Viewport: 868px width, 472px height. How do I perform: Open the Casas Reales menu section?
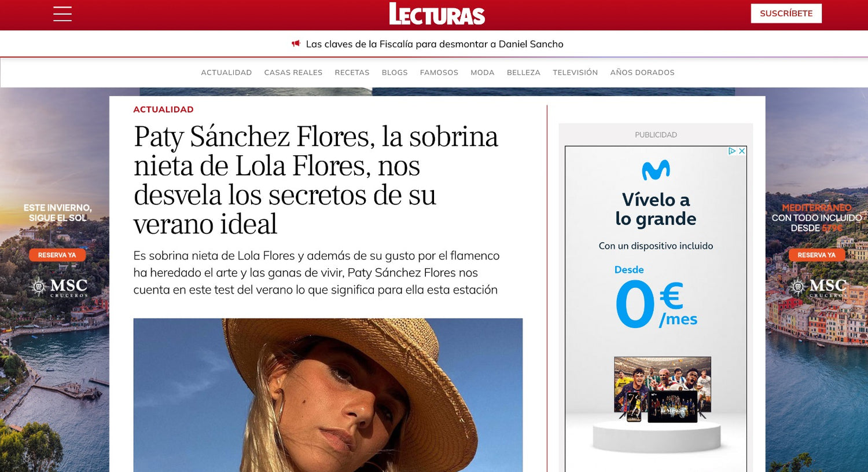coord(293,72)
